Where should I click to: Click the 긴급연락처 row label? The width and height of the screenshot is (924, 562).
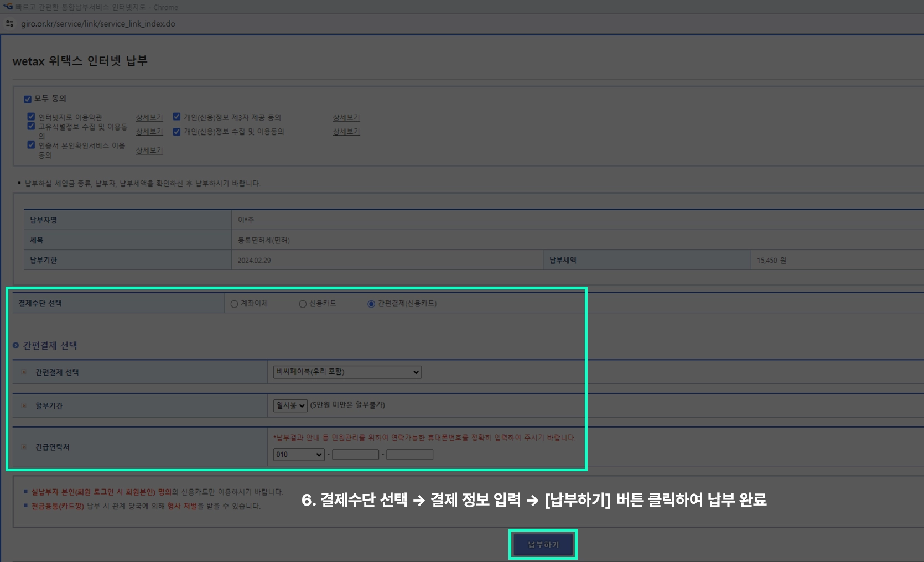(53, 447)
